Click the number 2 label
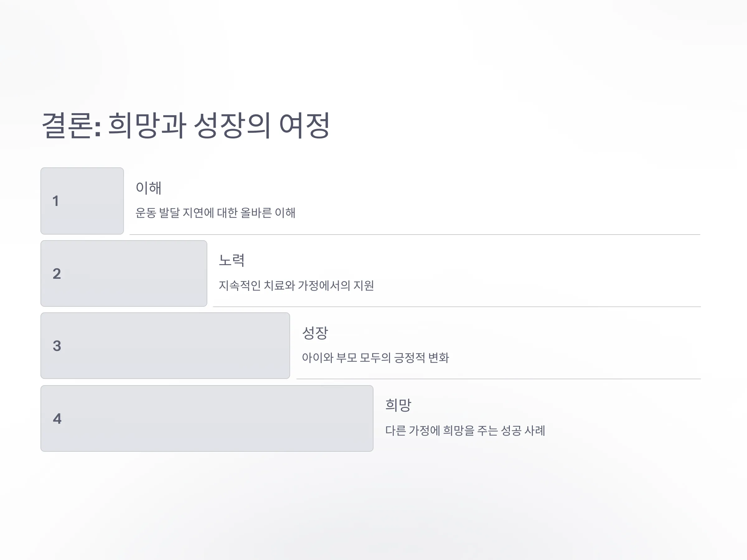Image resolution: width=747 pixels, height=560 pixels. [57, 273]
